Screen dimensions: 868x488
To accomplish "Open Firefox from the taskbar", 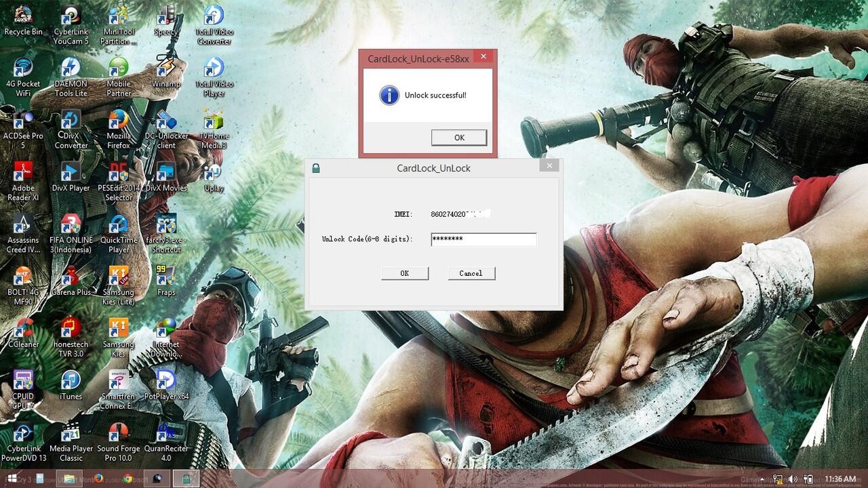I will coord(99,479).
